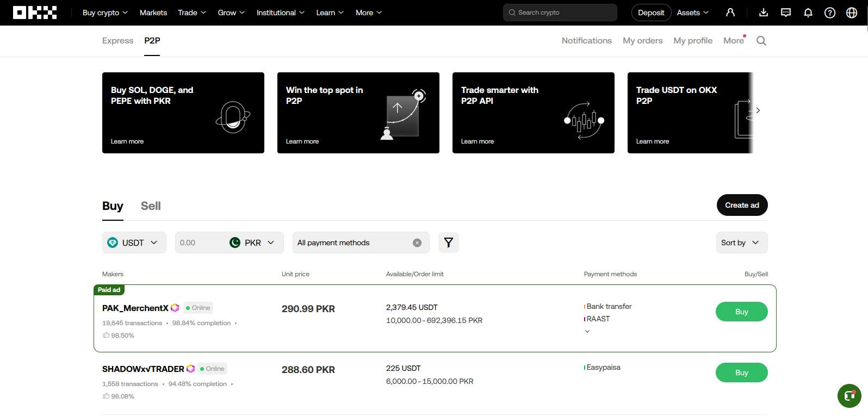Click SHADOWx√TRADER verified merchant badge
868x416 pixels.
coord(190,369)
